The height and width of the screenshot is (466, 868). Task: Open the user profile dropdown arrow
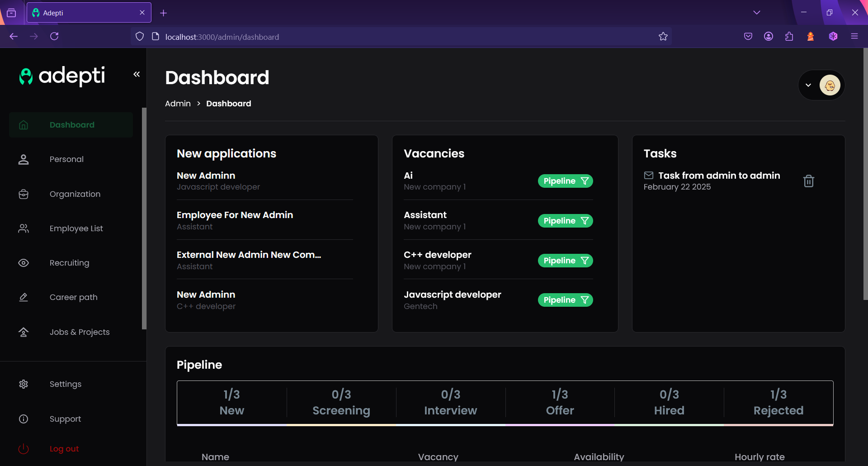(x=808, y=85)
